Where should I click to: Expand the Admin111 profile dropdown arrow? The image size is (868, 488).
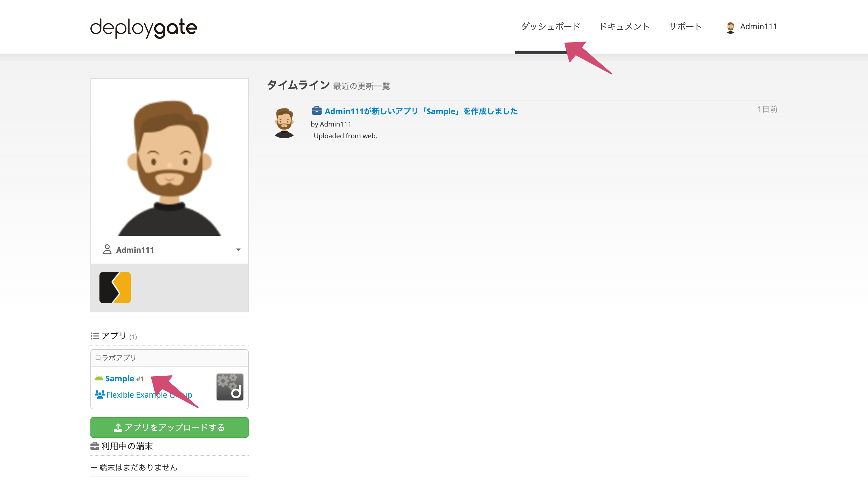tap(238, 249)
